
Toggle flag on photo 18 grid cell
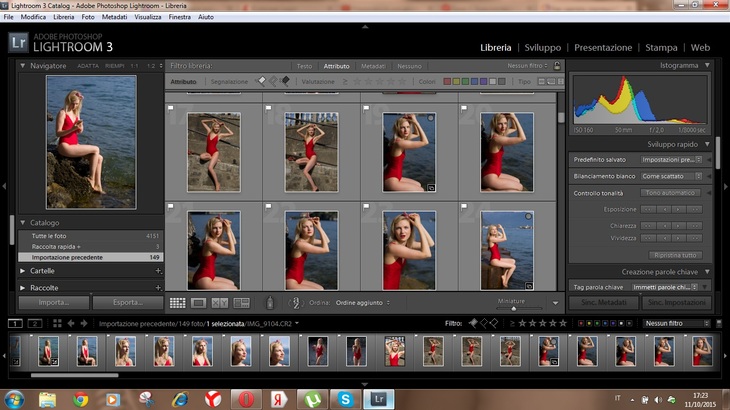[269, 108]
